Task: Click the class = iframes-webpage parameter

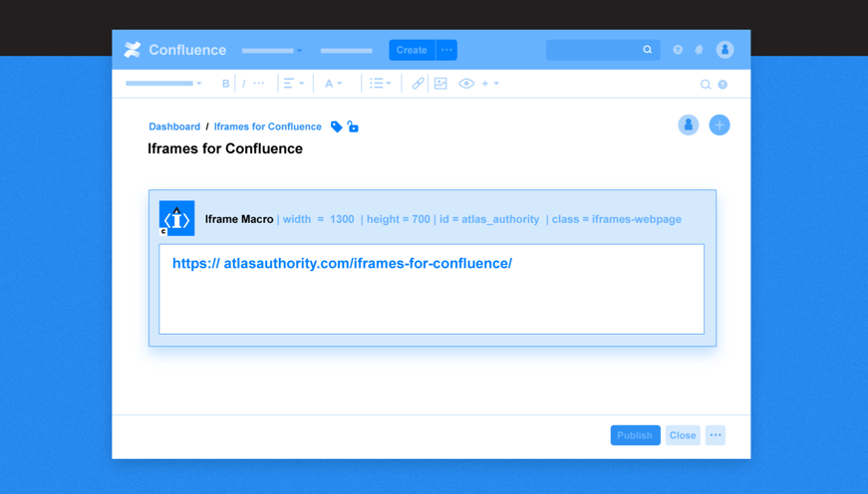Action: (617, 220)
